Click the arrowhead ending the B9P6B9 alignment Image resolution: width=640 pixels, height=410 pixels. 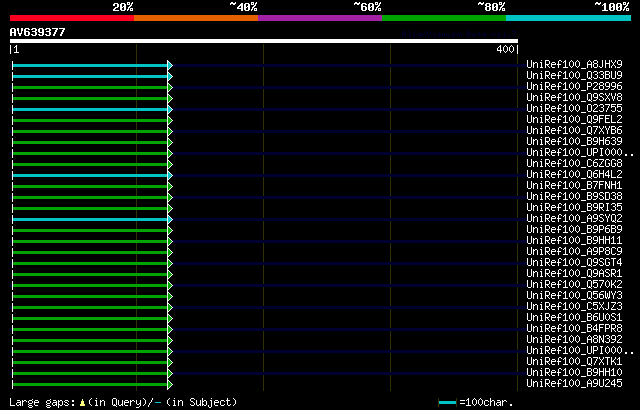tap(170, 230)
